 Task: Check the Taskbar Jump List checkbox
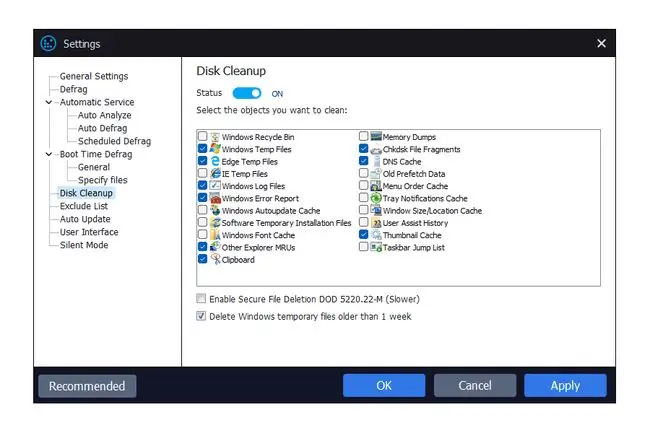point(364,247)
